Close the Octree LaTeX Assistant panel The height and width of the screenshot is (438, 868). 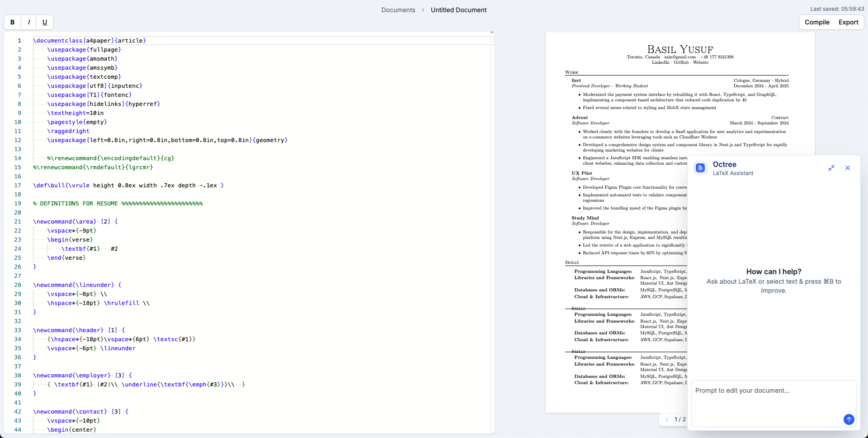[848, 168]
